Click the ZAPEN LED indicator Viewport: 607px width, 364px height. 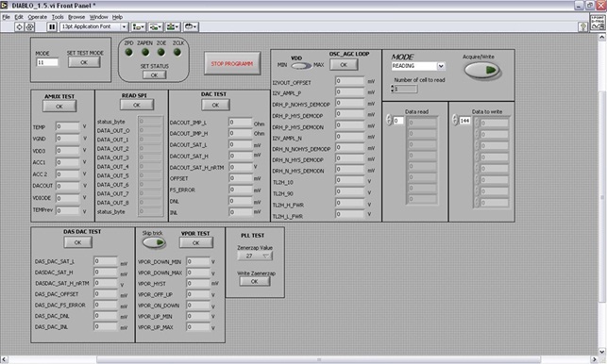click(145, 52)
